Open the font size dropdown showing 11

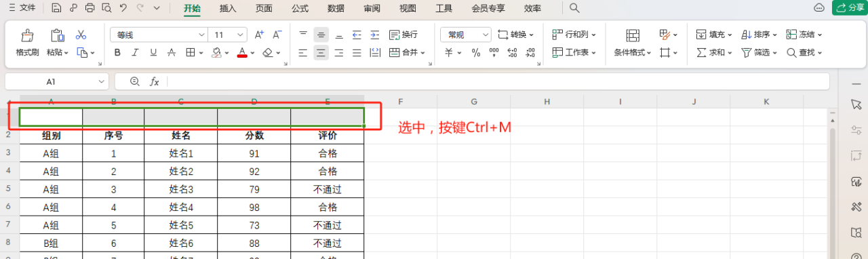click(241, 35)
